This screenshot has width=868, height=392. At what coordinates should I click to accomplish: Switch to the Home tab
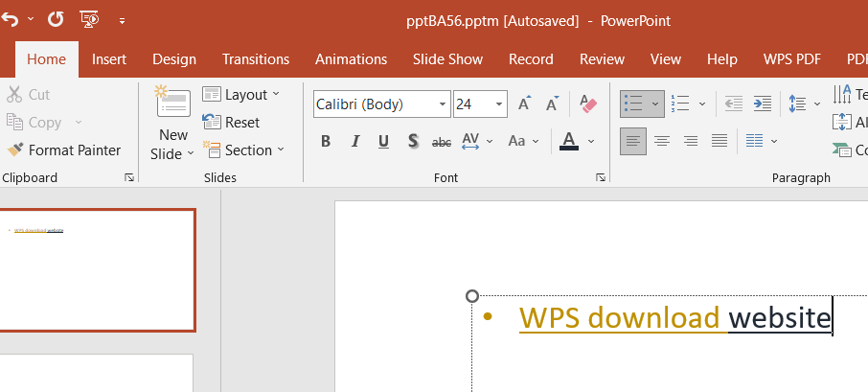point(47,59)
